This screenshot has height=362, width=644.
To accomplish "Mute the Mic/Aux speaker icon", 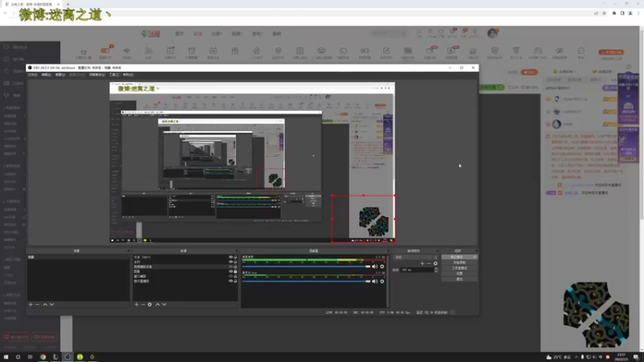I will point(374,282).
